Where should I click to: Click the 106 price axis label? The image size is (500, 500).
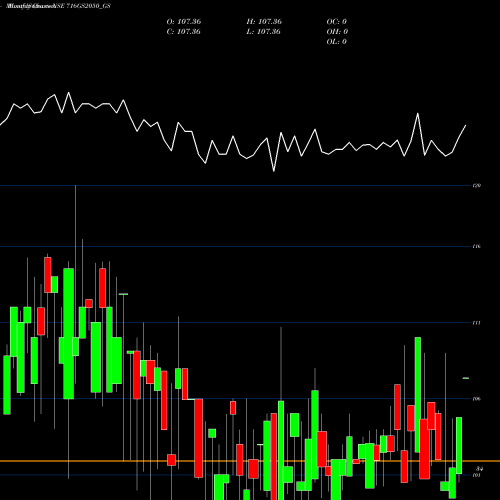coord(477,399)
